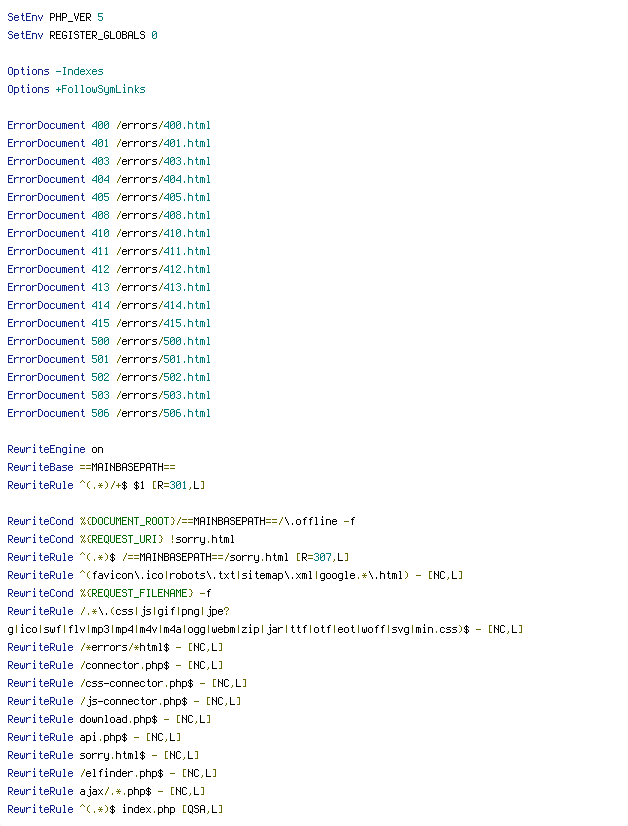Click the ErrorDocument 413 line
Viewport: 628px width, 826px height.
[x=109, y=287]
